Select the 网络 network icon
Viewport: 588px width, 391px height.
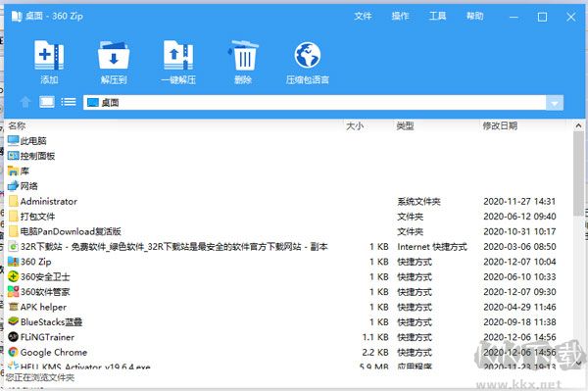click(13, 185)
